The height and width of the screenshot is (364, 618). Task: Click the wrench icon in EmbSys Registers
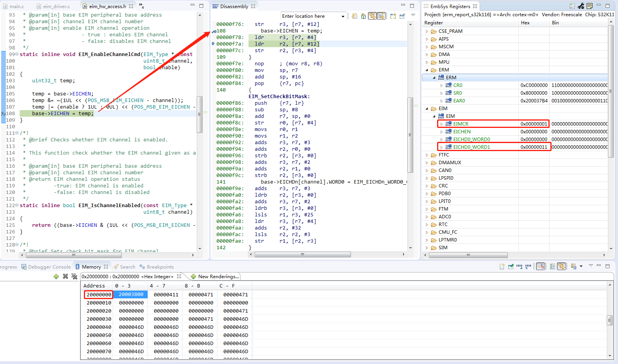click(x=581, y=6)
